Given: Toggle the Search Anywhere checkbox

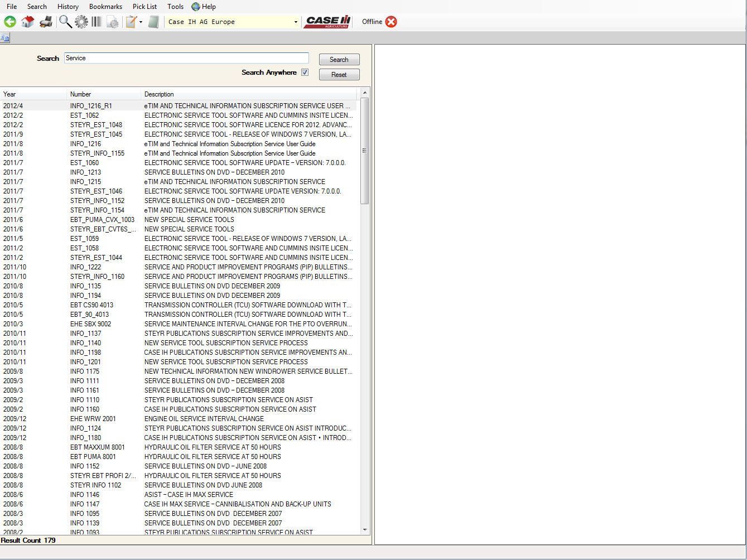Looking at the screenshot, I should (305, 73).
